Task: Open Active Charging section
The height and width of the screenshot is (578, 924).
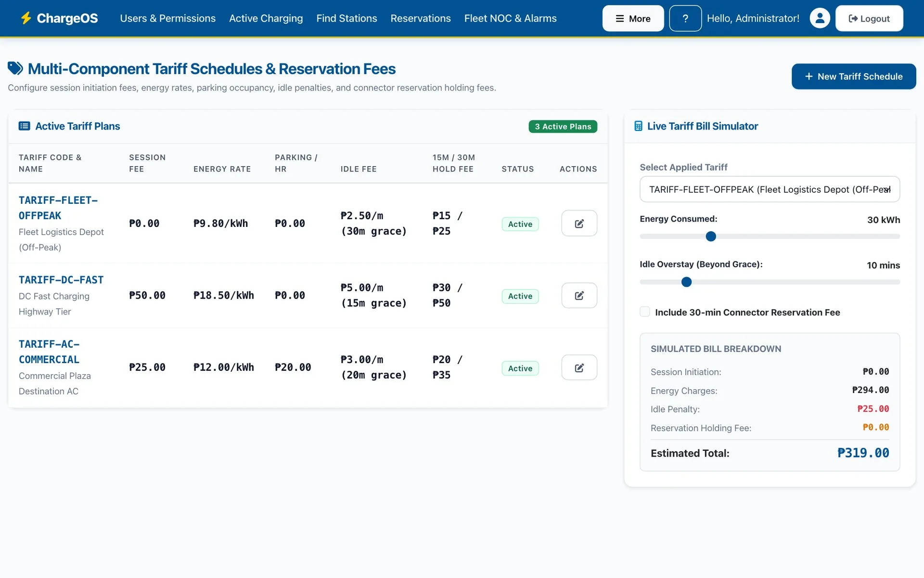Action: [x=266, y=18]
